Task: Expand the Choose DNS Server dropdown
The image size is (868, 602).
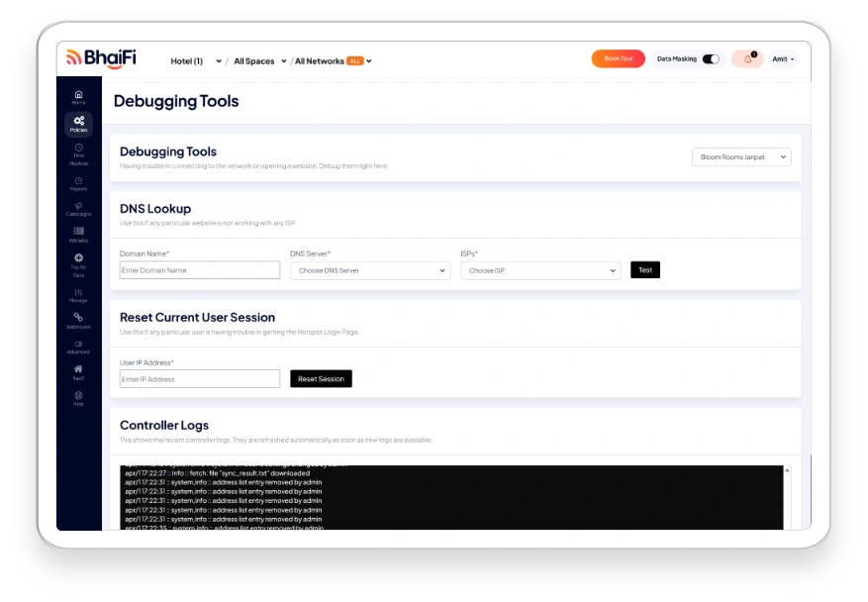Action: point(370,270)
